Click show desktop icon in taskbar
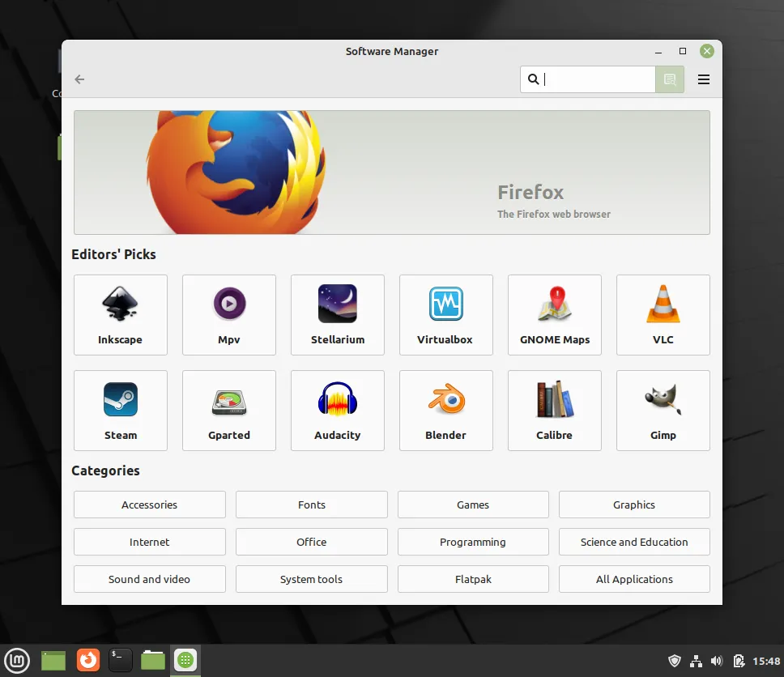Viewport: 784px width, 677px height. pyautogui.click(x=53, y=661)
